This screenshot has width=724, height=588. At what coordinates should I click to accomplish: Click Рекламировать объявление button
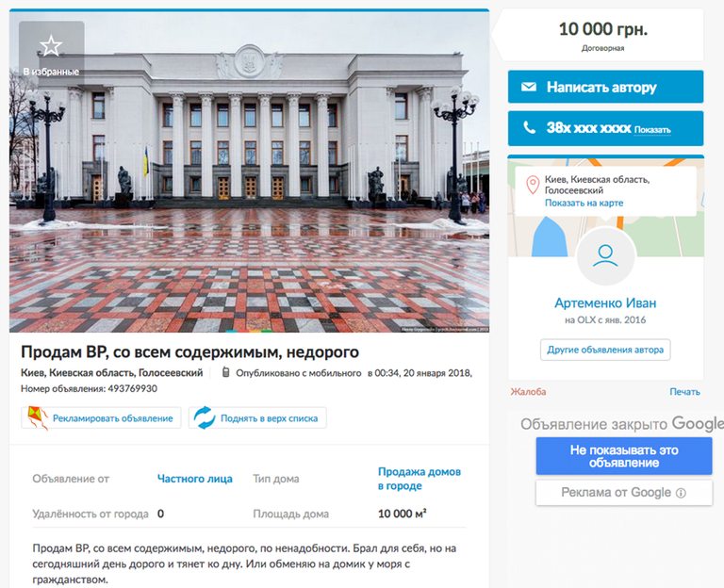(x=101, y=417)
